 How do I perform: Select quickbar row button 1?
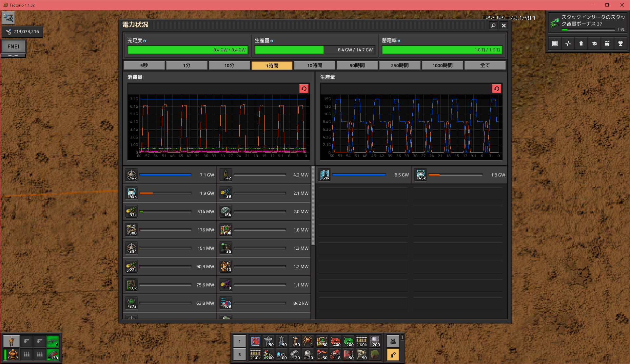click(x=240, y=341)
